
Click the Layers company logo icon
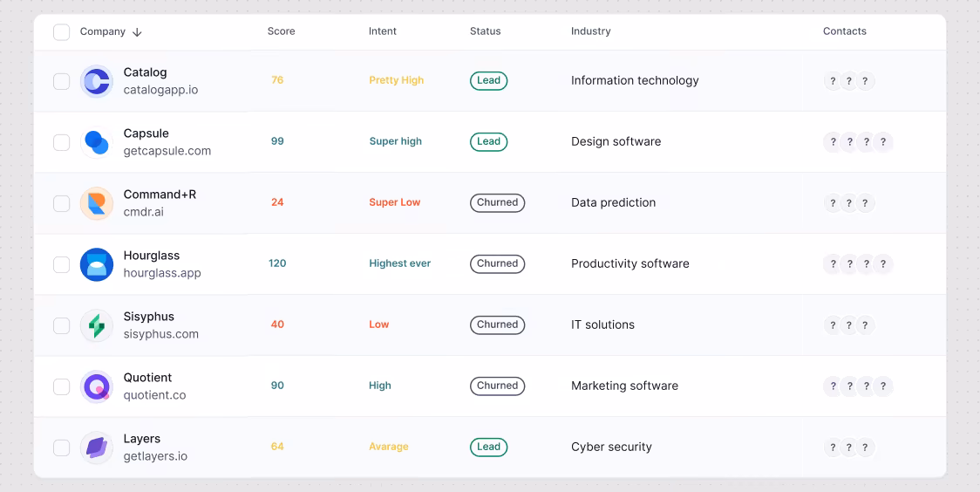coord(97,448)
